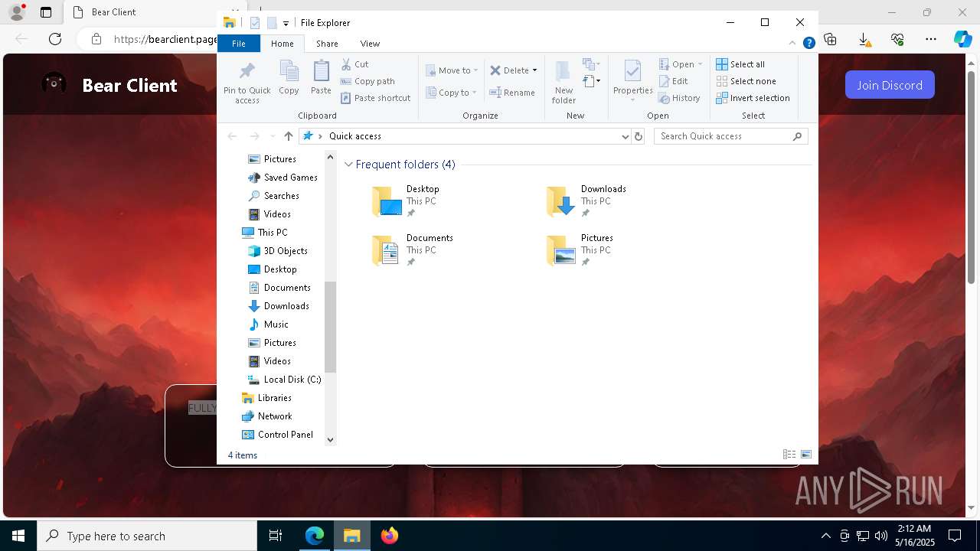This screenshot has height=551, width=980.
Task: Select Searches in navigation pane
Action: coord(273,196)
